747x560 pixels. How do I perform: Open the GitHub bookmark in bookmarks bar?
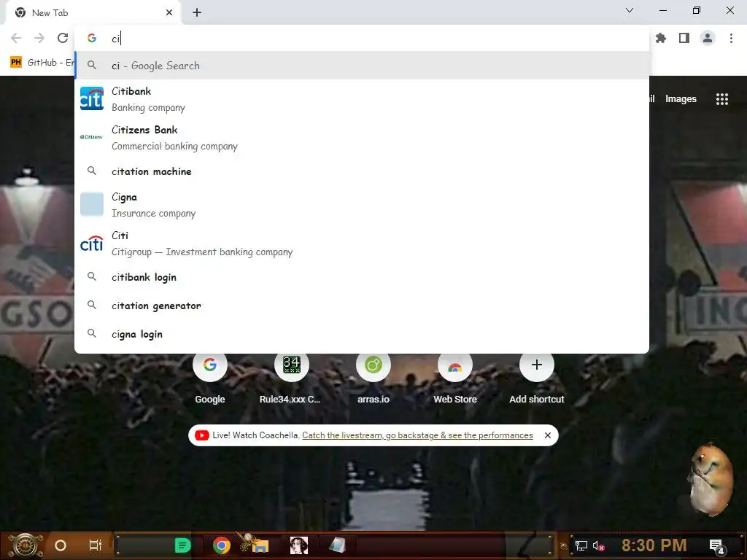(x=42, y=63)
